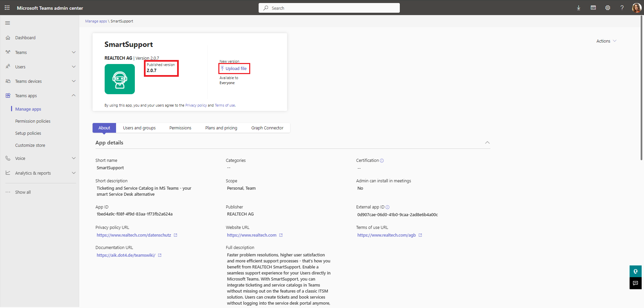This screenshot has height=308, width=644.
Task: Click External app ID value 0d907cae
Action: tap(397, 215)
